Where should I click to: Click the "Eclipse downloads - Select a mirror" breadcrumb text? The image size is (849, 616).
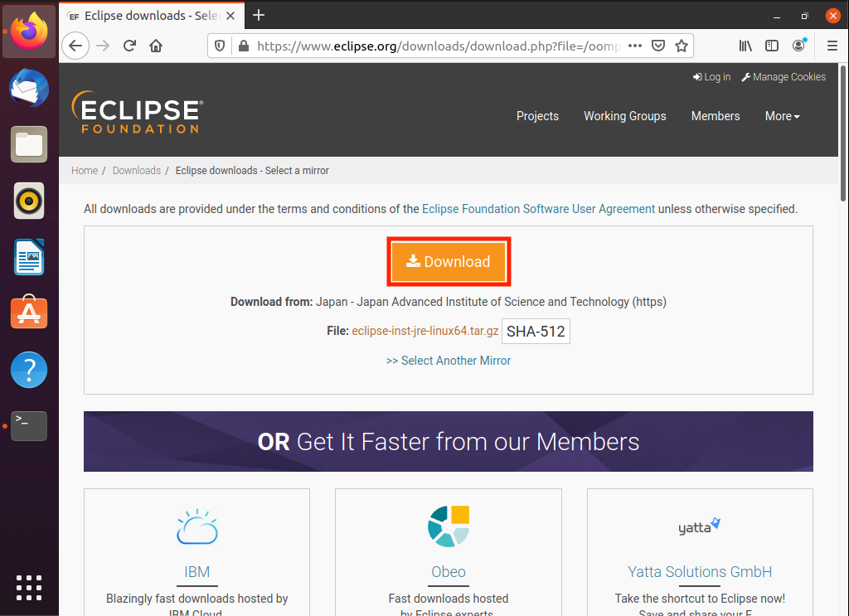252,171
